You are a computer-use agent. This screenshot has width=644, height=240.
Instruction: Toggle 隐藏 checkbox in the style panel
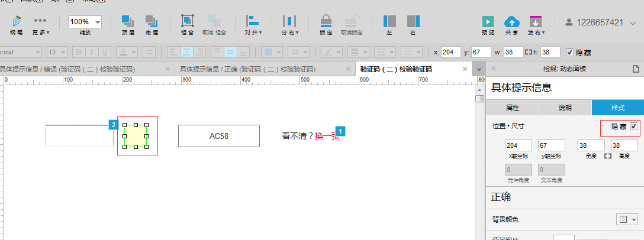(633, 127)
